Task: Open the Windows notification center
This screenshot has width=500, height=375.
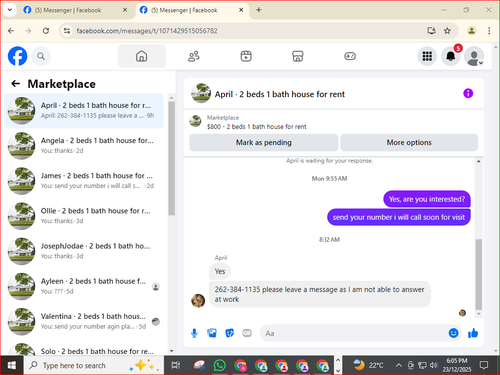Action: pyautogui.click(x=484, y=365)
